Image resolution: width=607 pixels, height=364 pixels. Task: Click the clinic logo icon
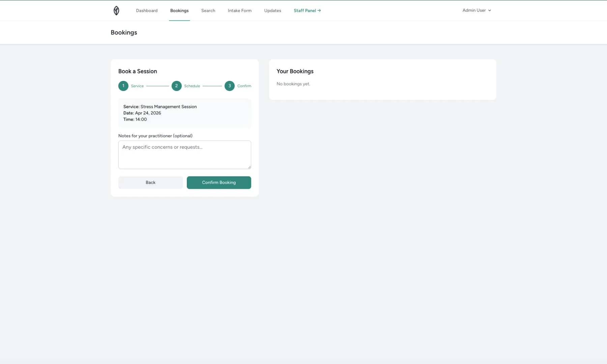click(116, 10)
